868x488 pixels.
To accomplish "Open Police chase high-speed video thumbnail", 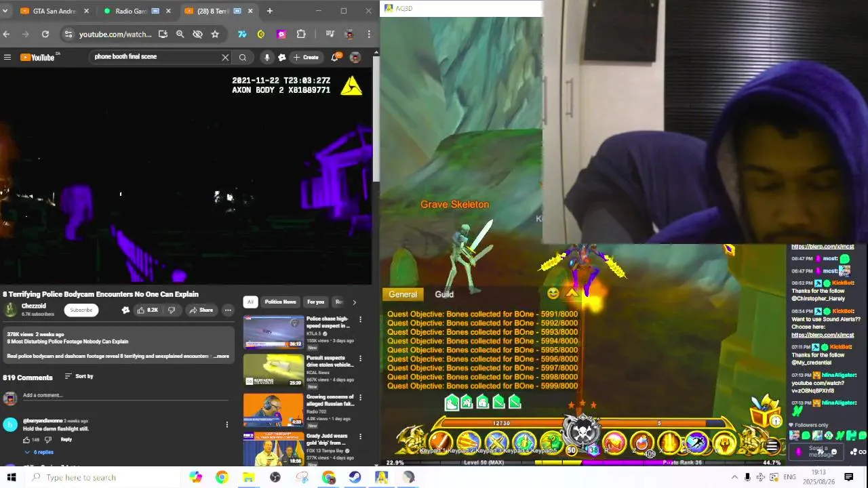I will coord(273,332).
